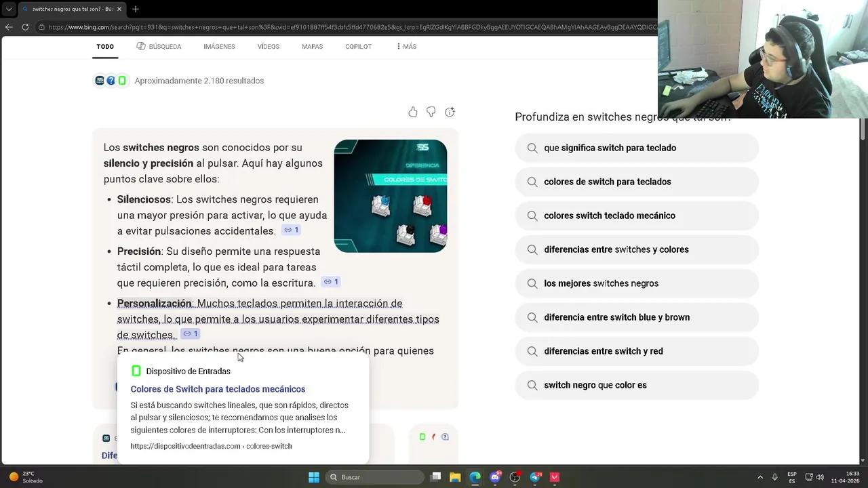
Task: Expand the MÁS menu
Action: pyautogui.click(x=406, y=47)
